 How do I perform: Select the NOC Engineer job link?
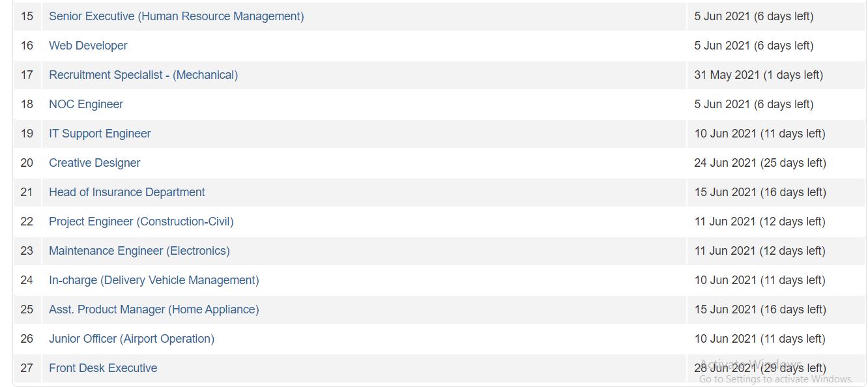click(x=86, y=104)
